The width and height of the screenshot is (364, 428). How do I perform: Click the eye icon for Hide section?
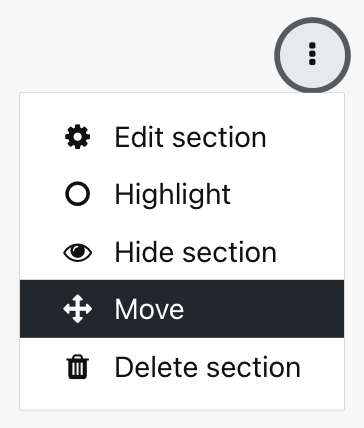(x=77, y=252)
